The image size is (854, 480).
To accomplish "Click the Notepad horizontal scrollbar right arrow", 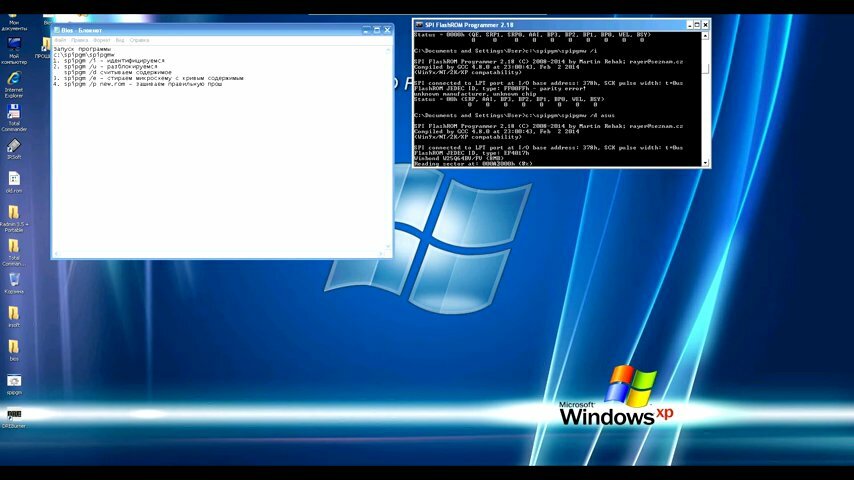I will point(381,254).
